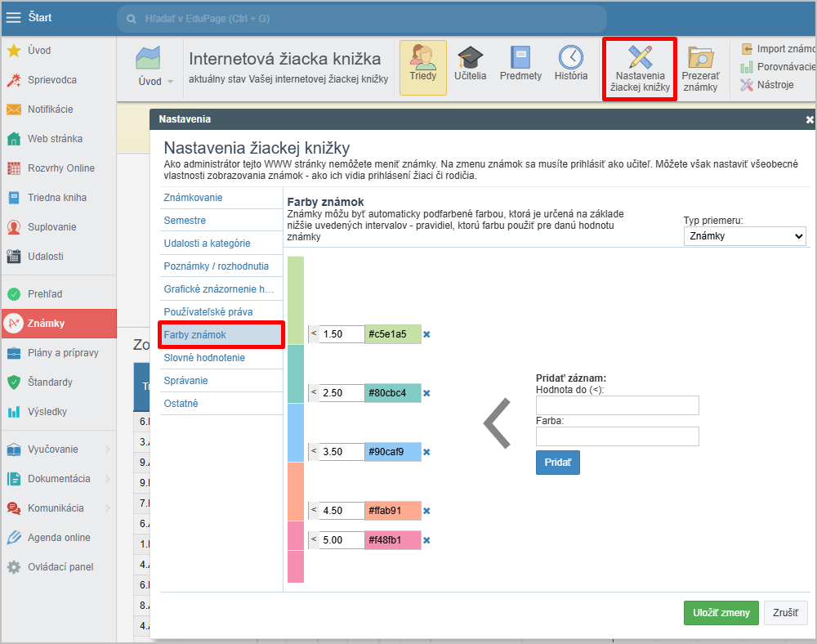This screenshot has width=817, height=644.
Task: Open the hamburger menu next to Štart
Action: click(x=14, y=17)
